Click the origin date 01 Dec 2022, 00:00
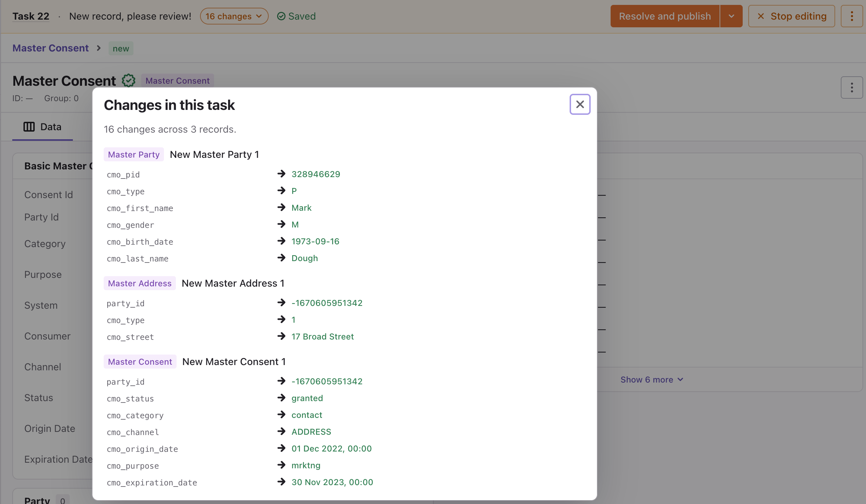This screenshot has height=504, width=866. click(331, 448)
